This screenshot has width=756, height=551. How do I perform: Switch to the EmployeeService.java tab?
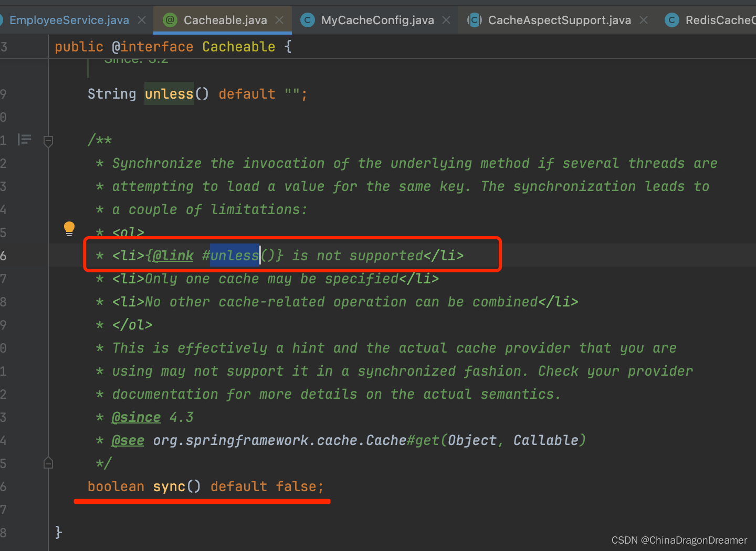68,20
